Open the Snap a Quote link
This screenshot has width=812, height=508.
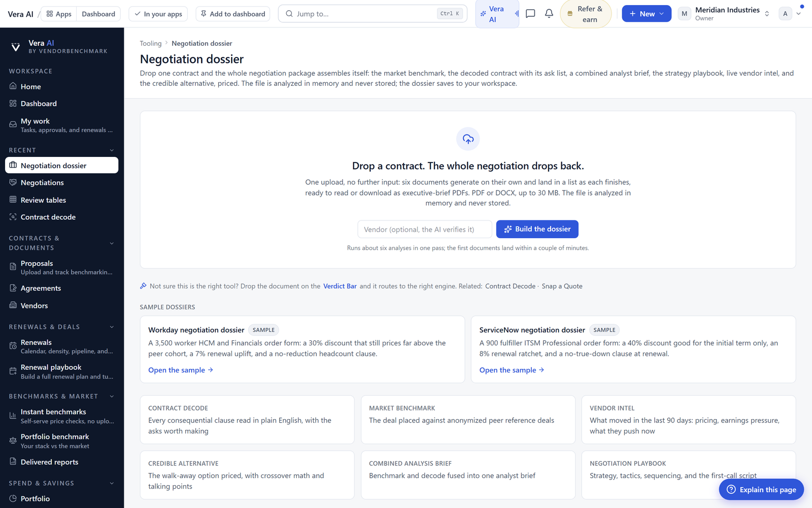click(x=562, y=287)
